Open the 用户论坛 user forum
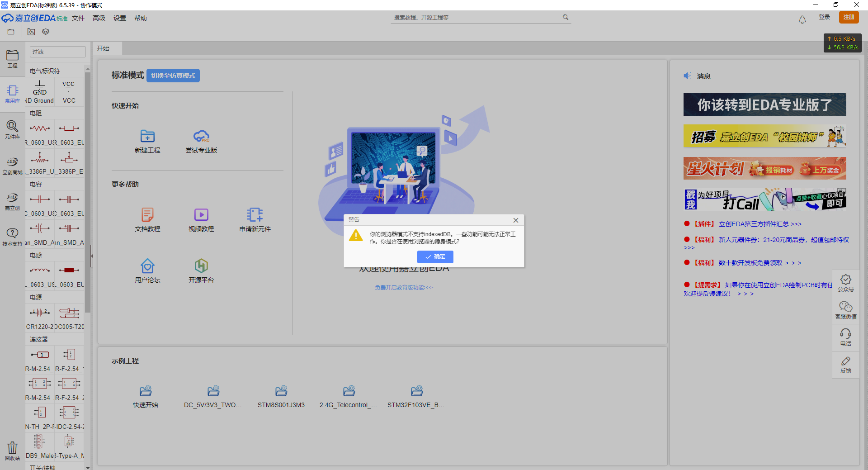 point(147,266)
